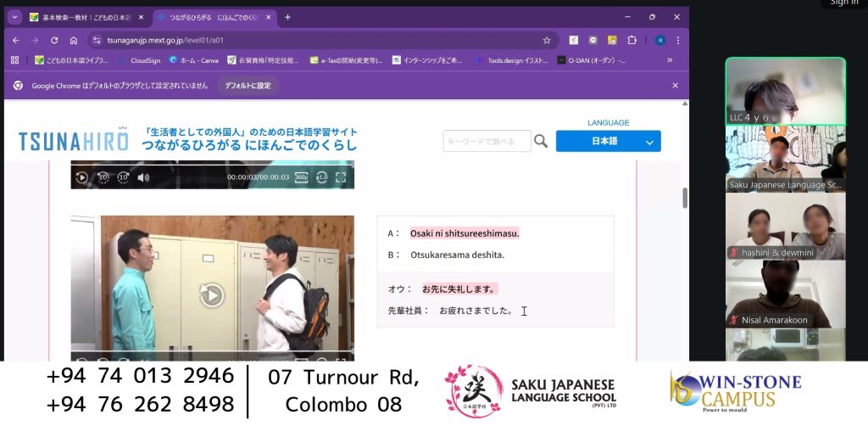Click the デフォルトに設定 button
Screen dimensions: 868x426
point(248,86)
